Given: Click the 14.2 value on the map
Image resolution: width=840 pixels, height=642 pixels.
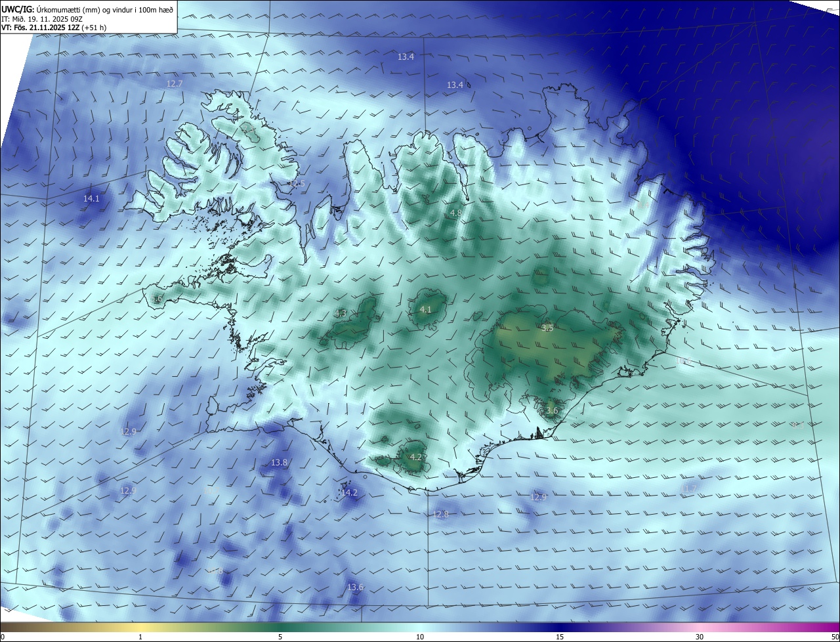Looking at the screenshot, I should (349, 493).
